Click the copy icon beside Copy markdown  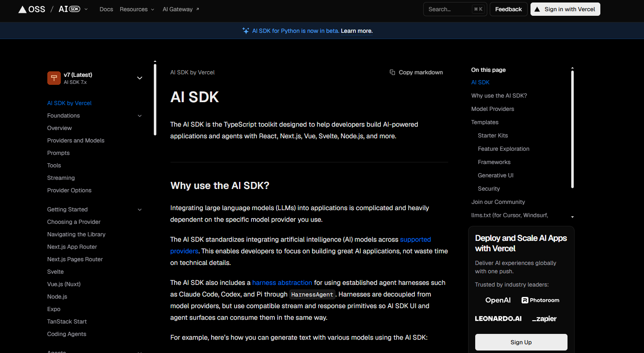pyautogui.click(x=392, y=72)
